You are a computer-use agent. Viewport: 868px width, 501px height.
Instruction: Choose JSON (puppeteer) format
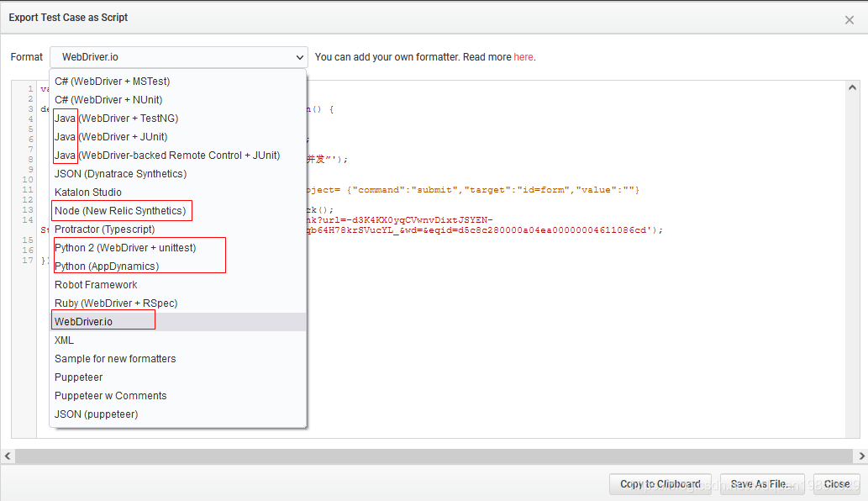[x=177, y=414]
